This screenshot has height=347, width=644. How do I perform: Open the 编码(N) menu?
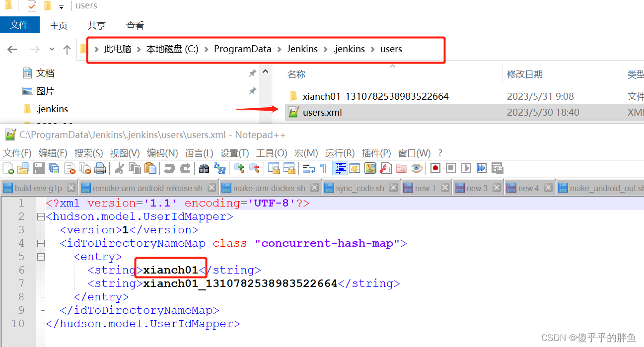pyautogui.click(x=162, y=153)
